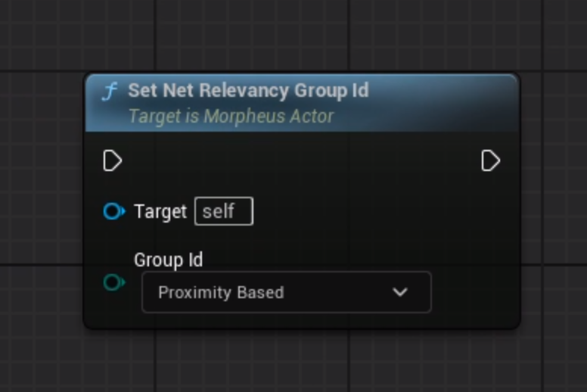The image size is (587, 392).
Task: Click the Target pin label
Action: [160, 211]
